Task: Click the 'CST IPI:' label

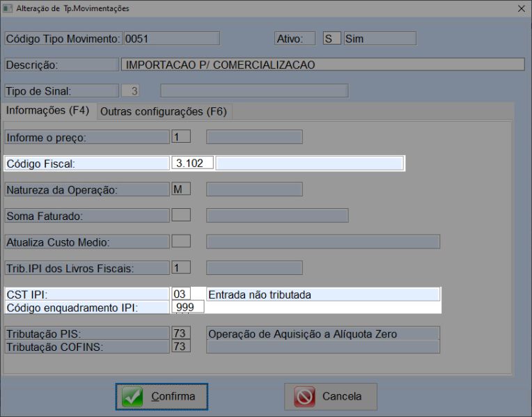Action: click(87, 294)
